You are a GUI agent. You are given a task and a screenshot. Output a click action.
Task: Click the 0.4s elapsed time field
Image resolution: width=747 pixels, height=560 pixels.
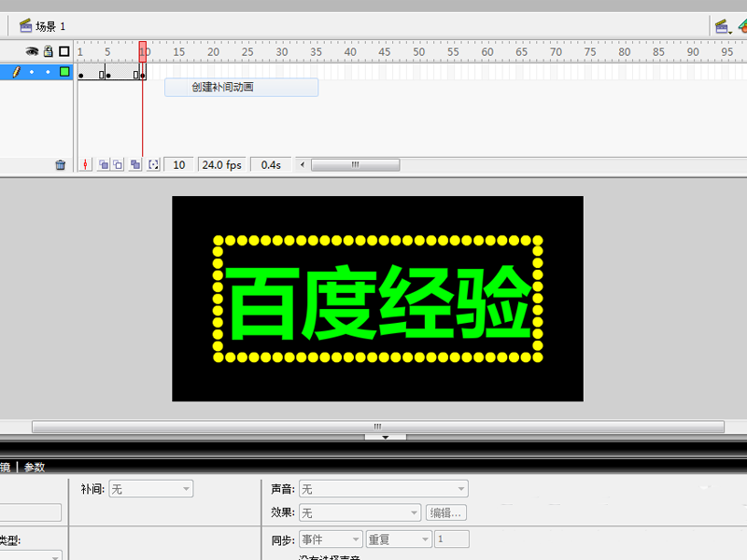pyautogui.click(x=271, y=165)
